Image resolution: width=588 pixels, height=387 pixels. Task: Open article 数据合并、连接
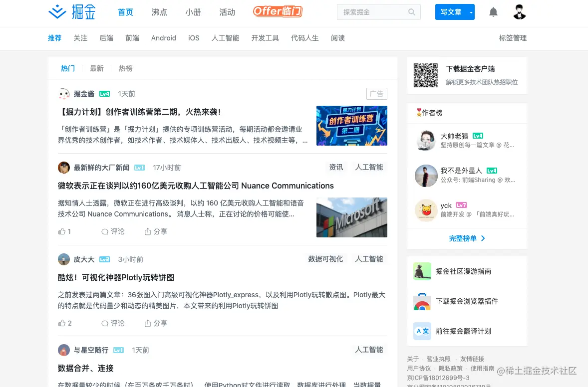coord(85,368)
